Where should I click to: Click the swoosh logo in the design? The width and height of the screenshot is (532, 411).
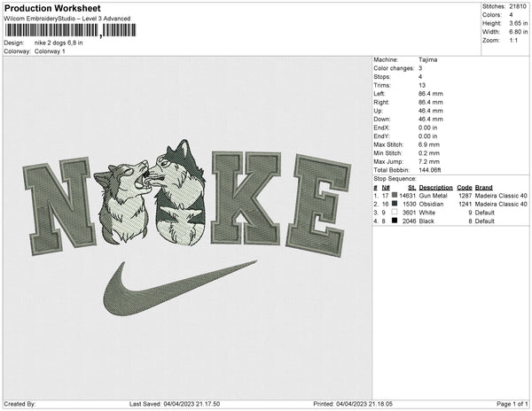[x=180, y=289]
